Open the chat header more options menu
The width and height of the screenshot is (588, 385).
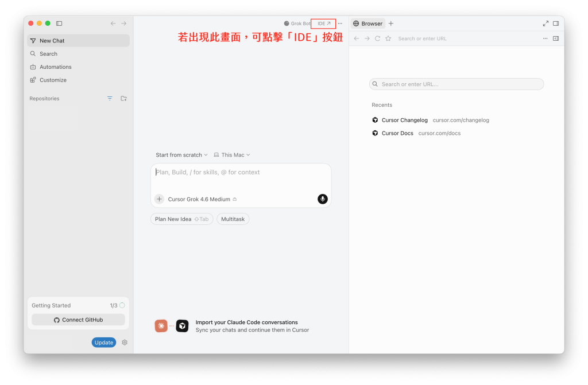340,24
